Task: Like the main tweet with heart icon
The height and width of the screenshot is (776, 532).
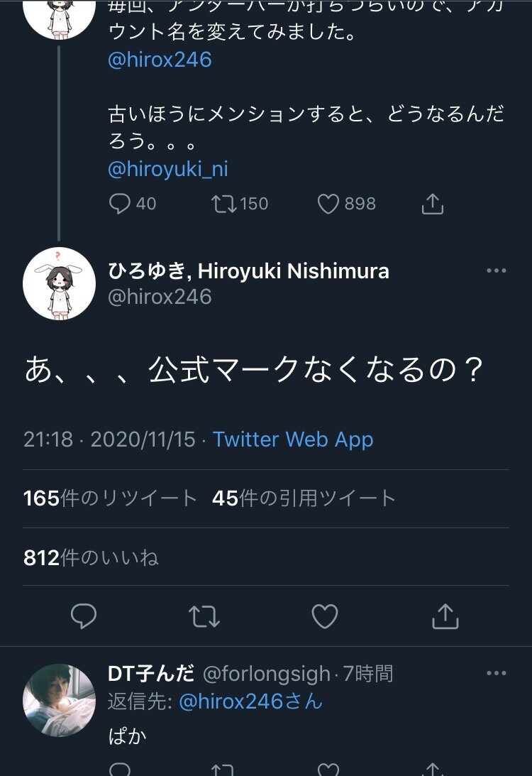Action: (325, 616)
